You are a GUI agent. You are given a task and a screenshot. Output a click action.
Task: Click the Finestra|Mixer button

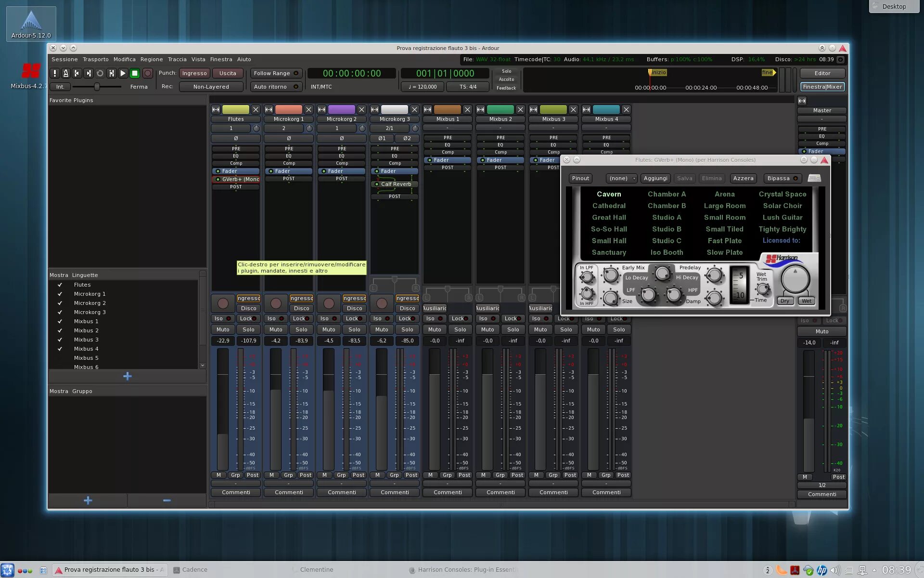(822, 87)
